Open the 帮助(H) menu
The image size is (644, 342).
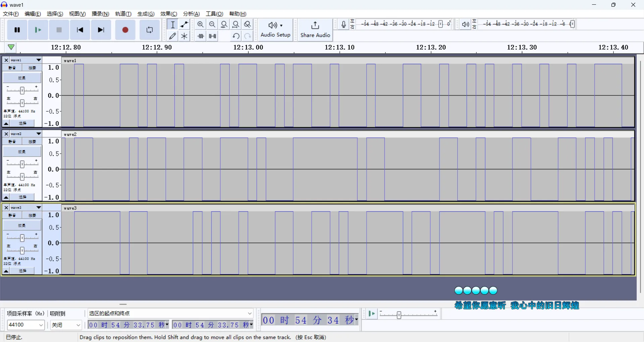pyautogui.click(x=238, y=14)
